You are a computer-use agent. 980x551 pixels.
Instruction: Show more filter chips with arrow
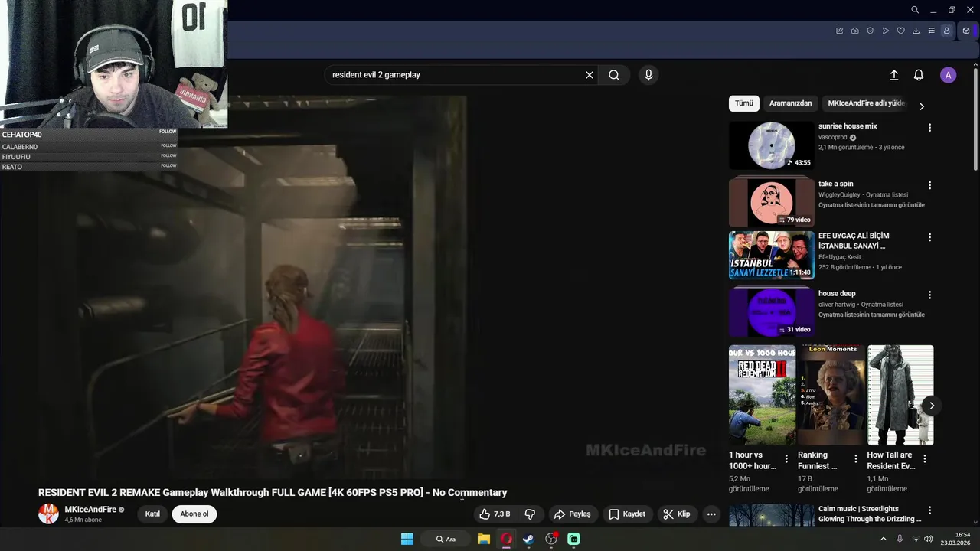(922, 106)
